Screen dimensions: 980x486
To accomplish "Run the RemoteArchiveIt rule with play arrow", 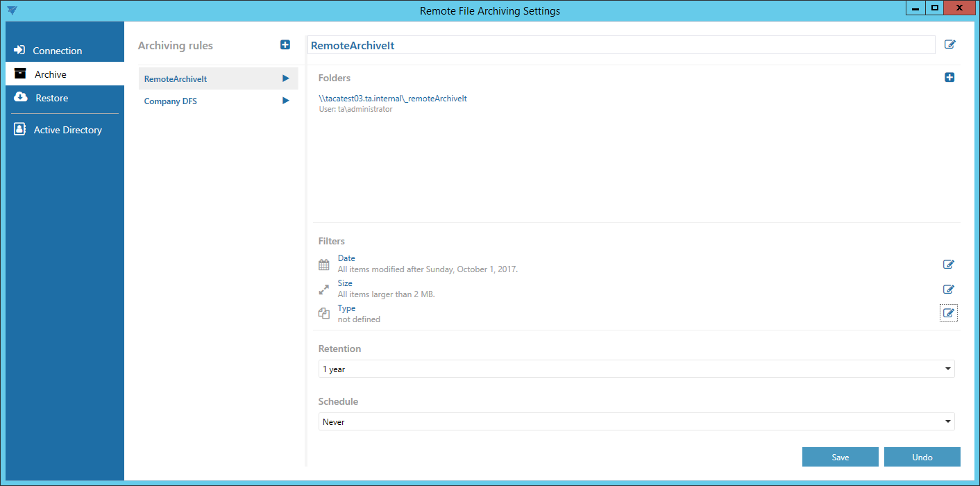I will [x=285, y=78].
